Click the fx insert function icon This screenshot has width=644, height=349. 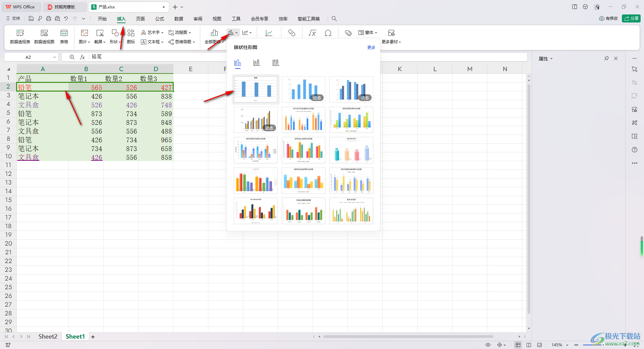pyautogui.click(x=82, y=57)
